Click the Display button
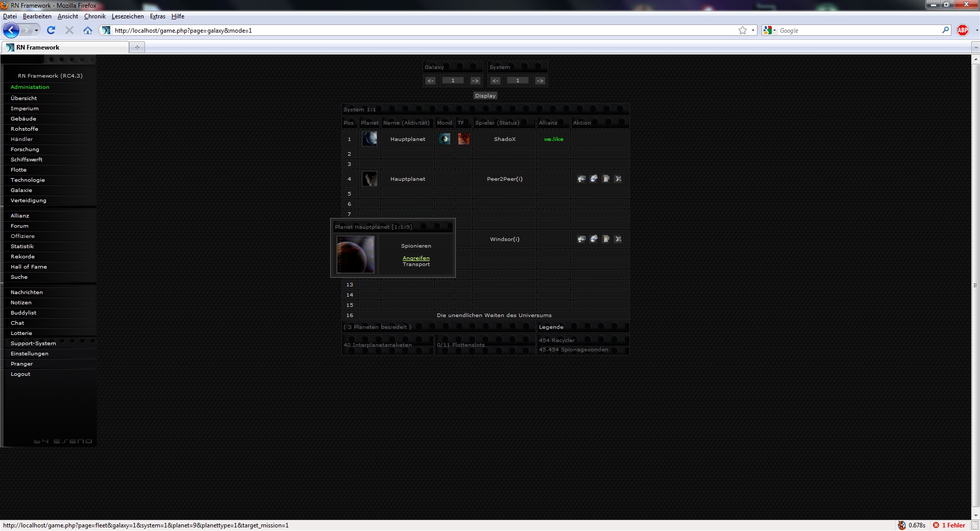This screenshot has height=531, width=980. click(485, 95)
